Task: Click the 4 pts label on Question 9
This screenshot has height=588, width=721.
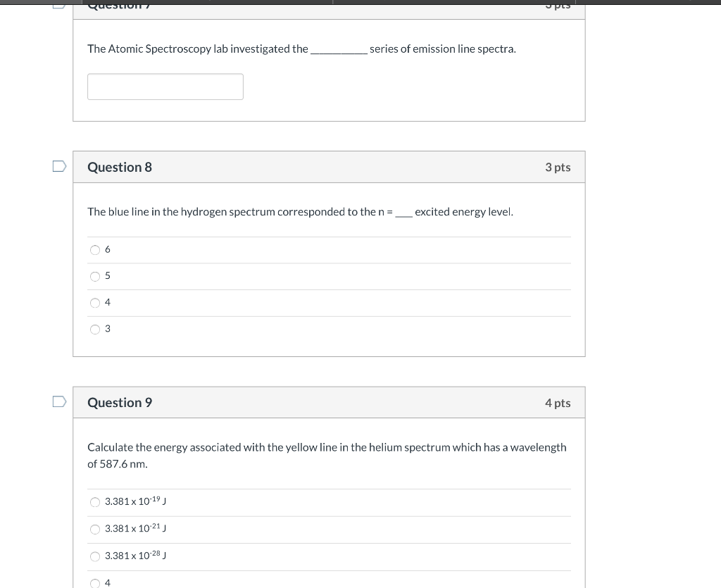Action: point(558,402)
